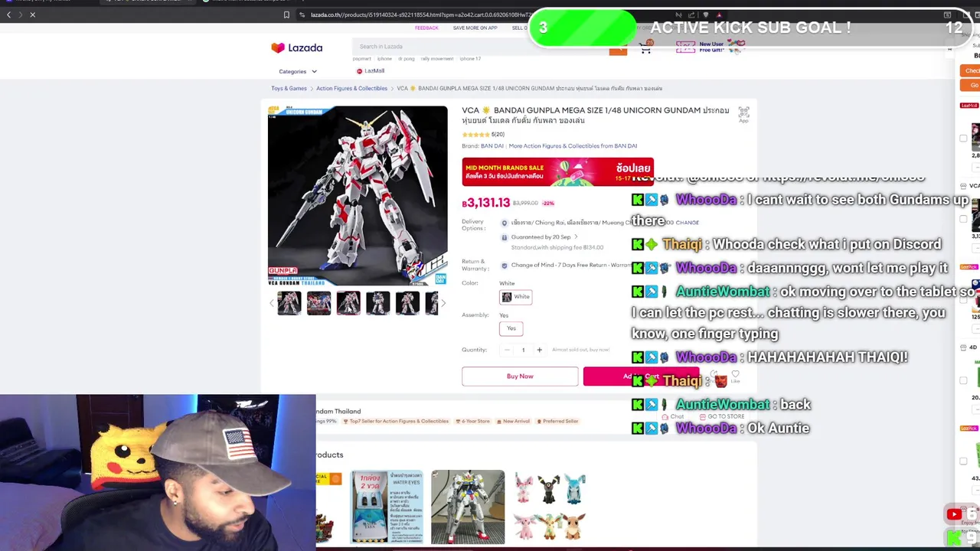
Task: Select the White color option
Action: [x=515, y=297]
